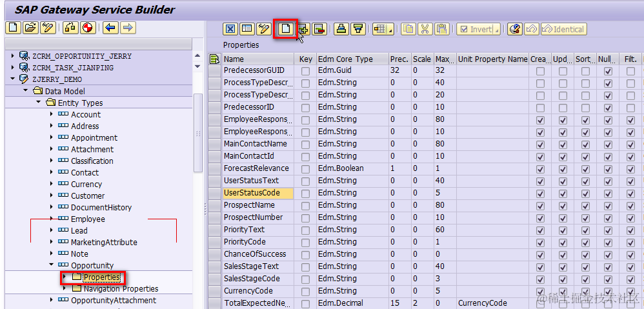The height and width of the screenshot is (309, 644).
Task: Open a project with the folder icon
Action: [x=31, y=28]
